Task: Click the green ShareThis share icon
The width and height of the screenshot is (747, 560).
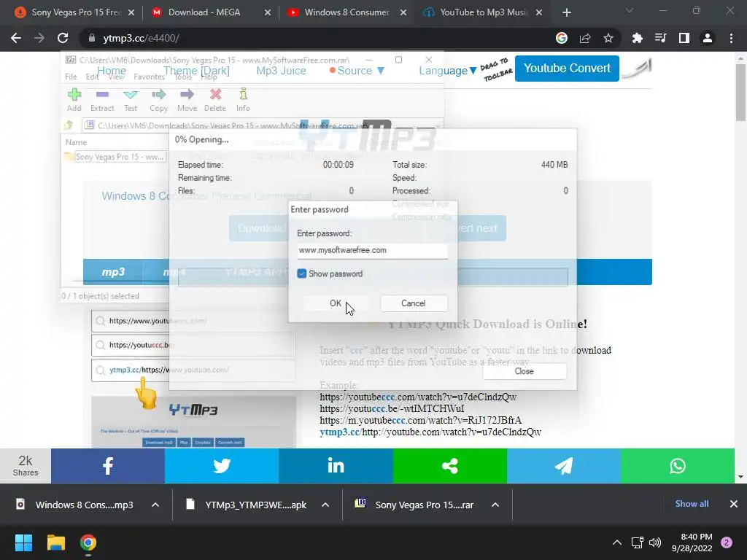Action: [449, 466]
